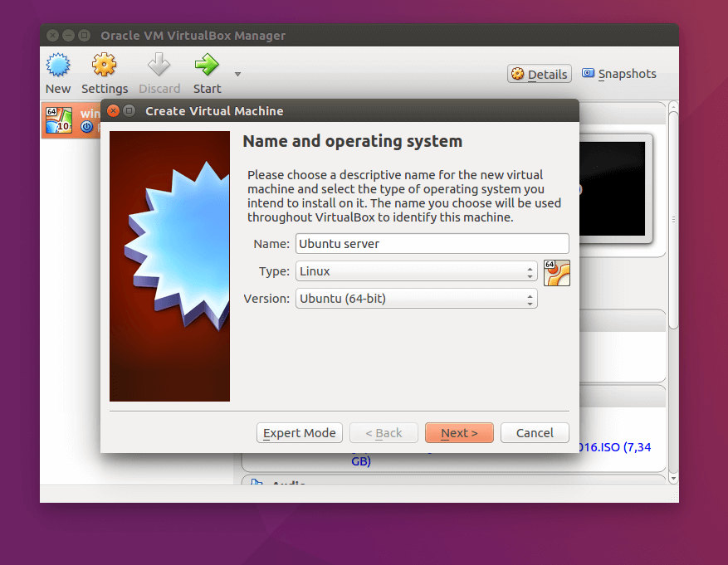Open the Version dropdown showing Ubuntu (64-bit)
Viewport: 728px width, 565px height.
point(417,299)
